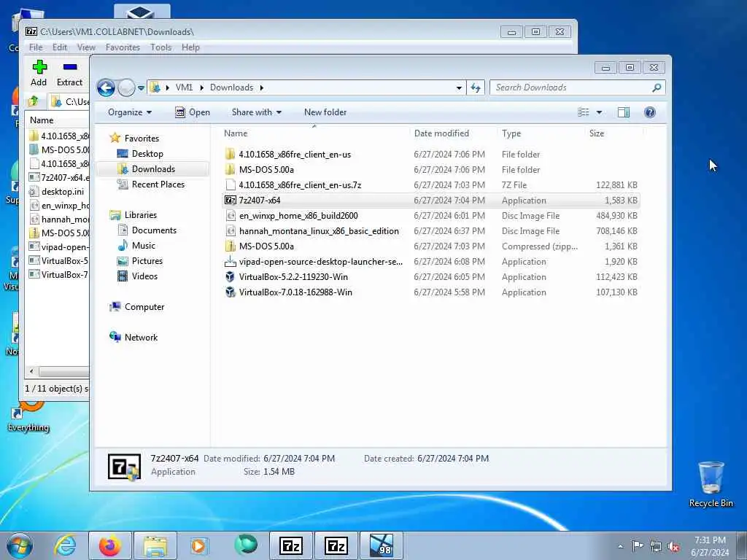Click the Extract icon in 7-Zip toolbar

[x=70, y=66]
